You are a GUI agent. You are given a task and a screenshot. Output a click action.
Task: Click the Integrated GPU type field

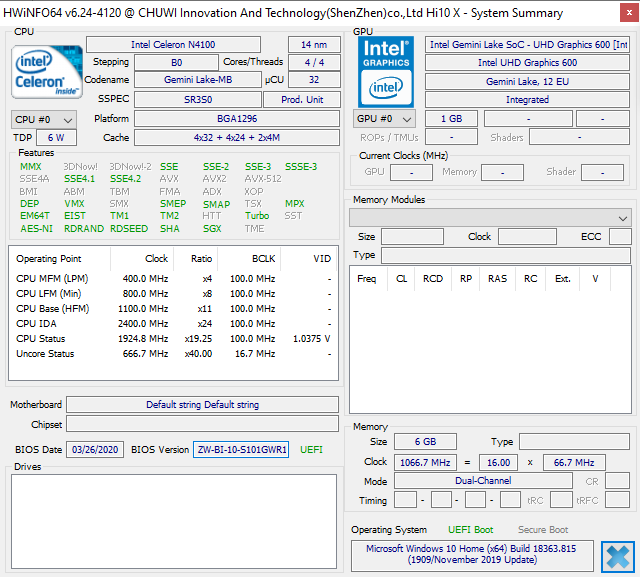tap(527, 100)
